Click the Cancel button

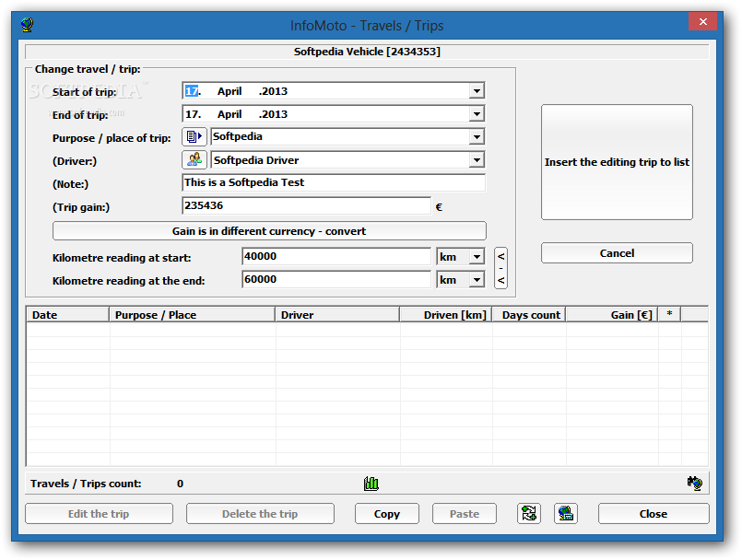(617, 253)
